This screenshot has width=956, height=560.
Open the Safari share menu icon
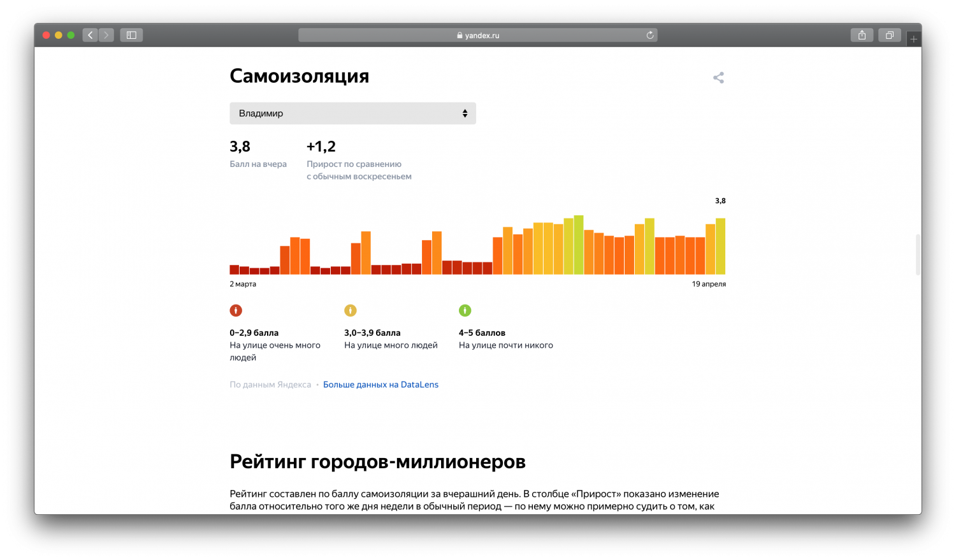tap(862, 35)
